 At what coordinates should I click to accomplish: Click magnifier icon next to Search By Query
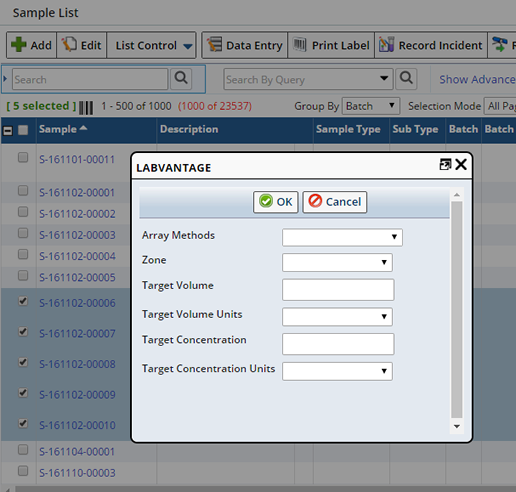click(x=406, y=79)
